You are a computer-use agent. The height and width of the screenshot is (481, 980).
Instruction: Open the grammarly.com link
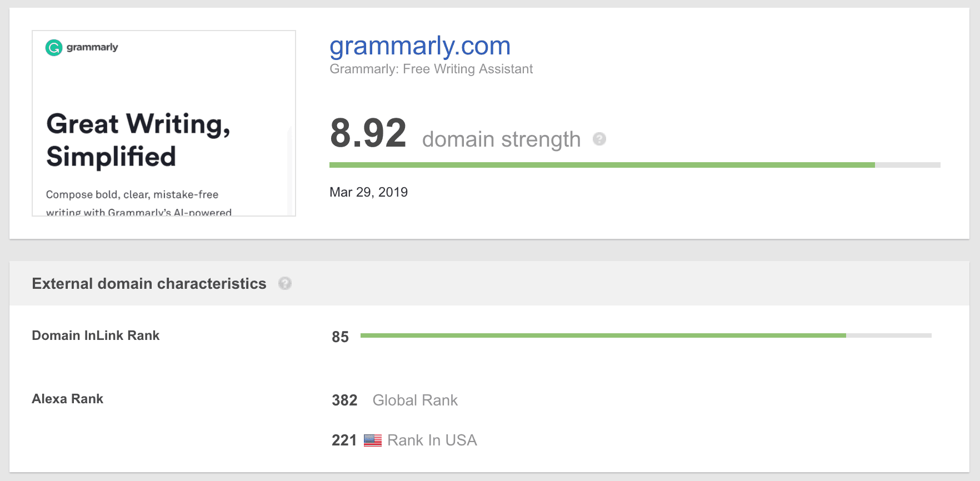point(420,46)
